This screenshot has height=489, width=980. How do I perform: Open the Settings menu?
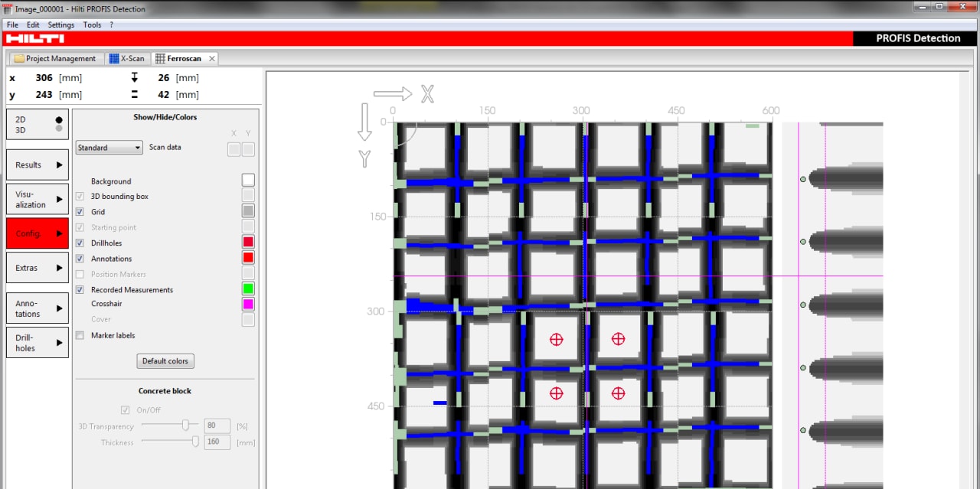[61, 24]
